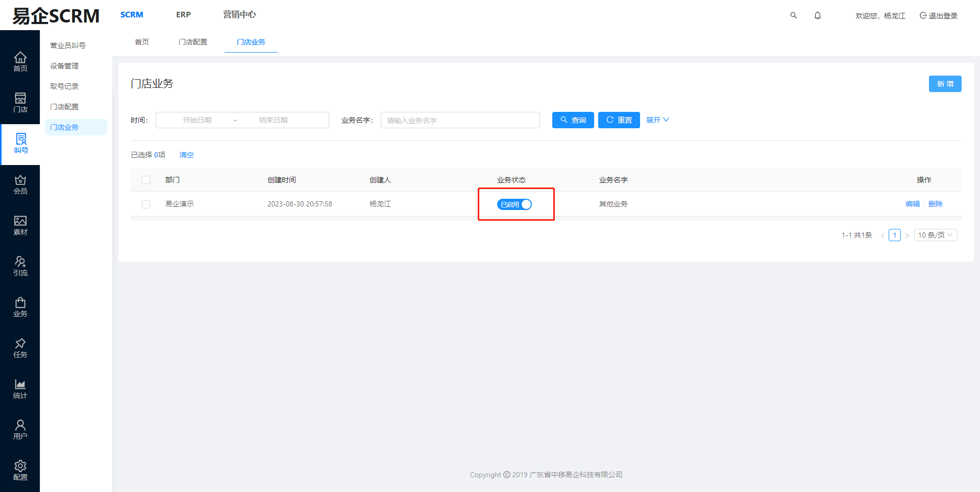
Task: Click the 清空 clear selection link
Action: coord(187,155)
